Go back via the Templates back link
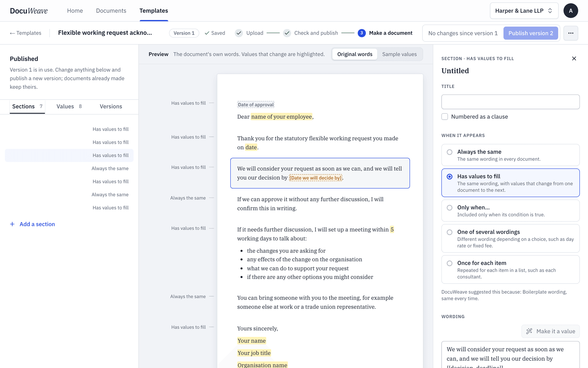 coord(25,33)
